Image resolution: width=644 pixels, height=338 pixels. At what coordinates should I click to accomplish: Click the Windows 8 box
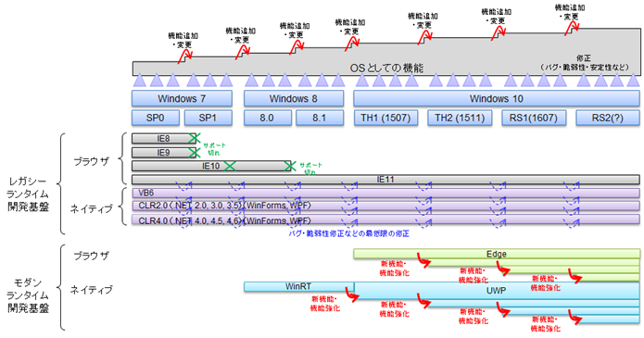(293, 98)
